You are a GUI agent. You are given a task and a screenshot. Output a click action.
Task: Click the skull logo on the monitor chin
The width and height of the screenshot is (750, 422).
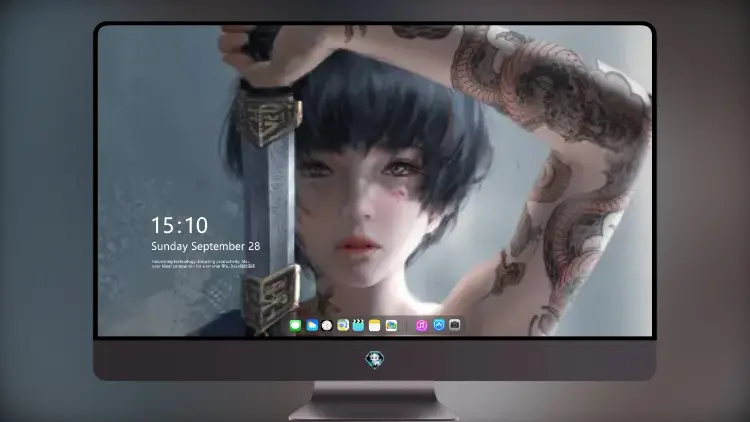tap(375, 359)
